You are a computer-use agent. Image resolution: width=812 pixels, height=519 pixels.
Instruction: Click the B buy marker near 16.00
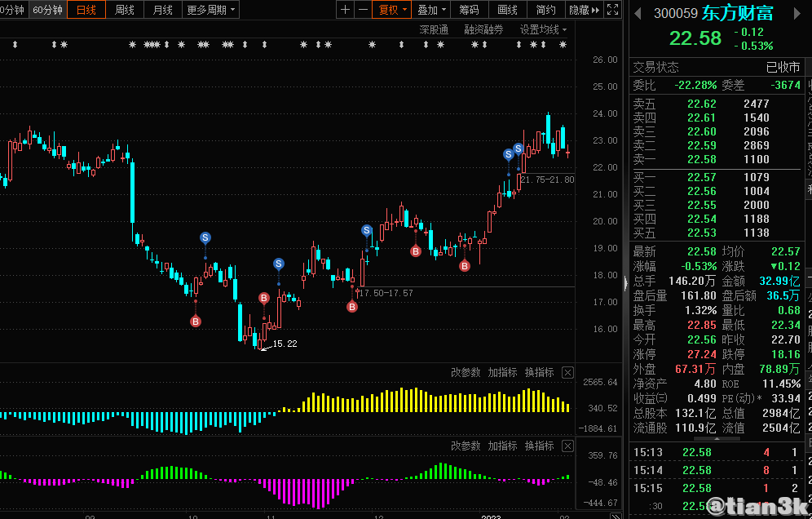click(x=195, y=322)
